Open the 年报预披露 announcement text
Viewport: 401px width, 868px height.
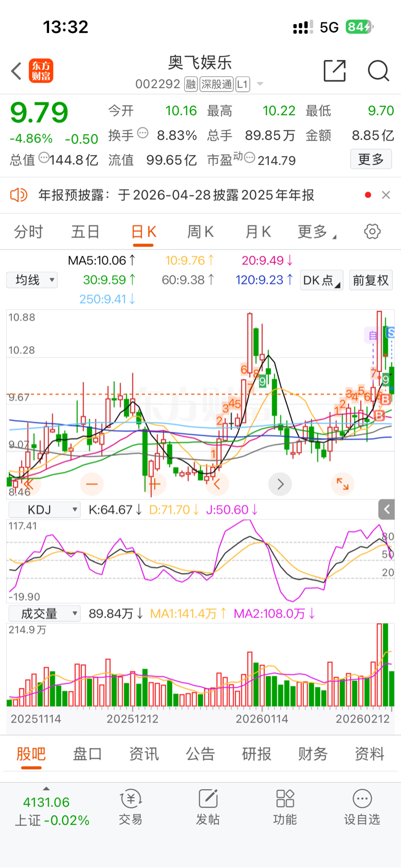(x=176, y=195)
